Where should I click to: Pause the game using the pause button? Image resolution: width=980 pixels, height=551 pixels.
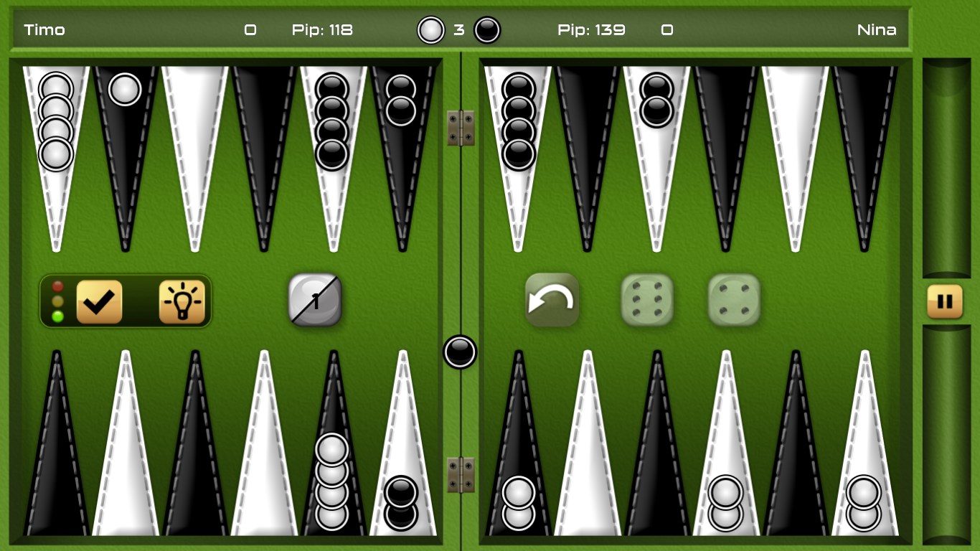tap(945, 301)
